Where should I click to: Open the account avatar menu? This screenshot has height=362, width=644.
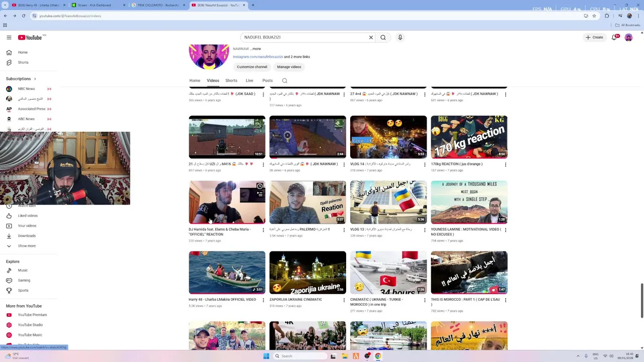coord(628,37)
